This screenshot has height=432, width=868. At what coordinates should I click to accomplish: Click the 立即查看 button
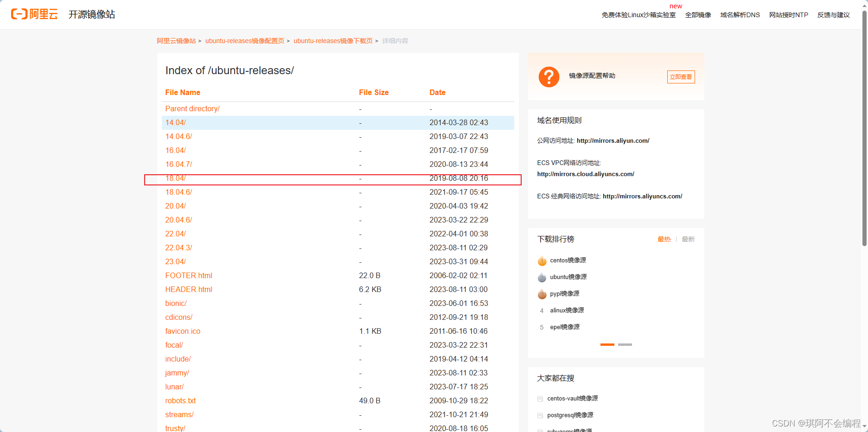(x=681, y=77)
